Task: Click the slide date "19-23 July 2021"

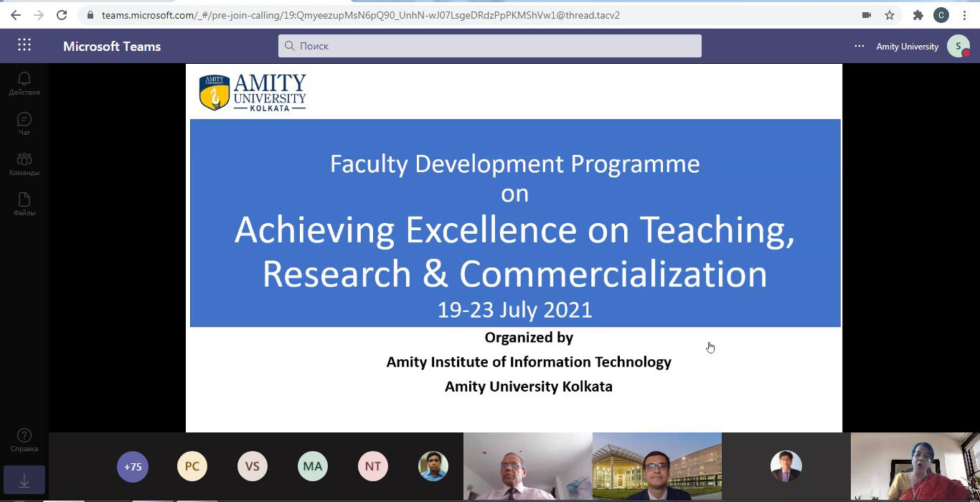Action: click(515, 310)
